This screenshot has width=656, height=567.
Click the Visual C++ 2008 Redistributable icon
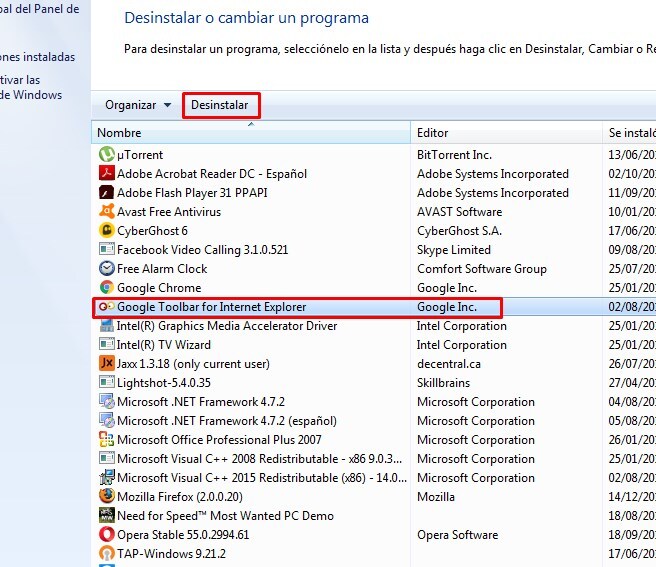(107, 458)
